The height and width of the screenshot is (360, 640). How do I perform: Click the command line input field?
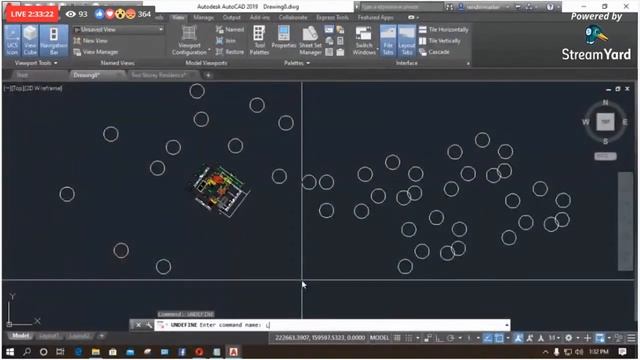pyautogui.click(x=331, y=325)
